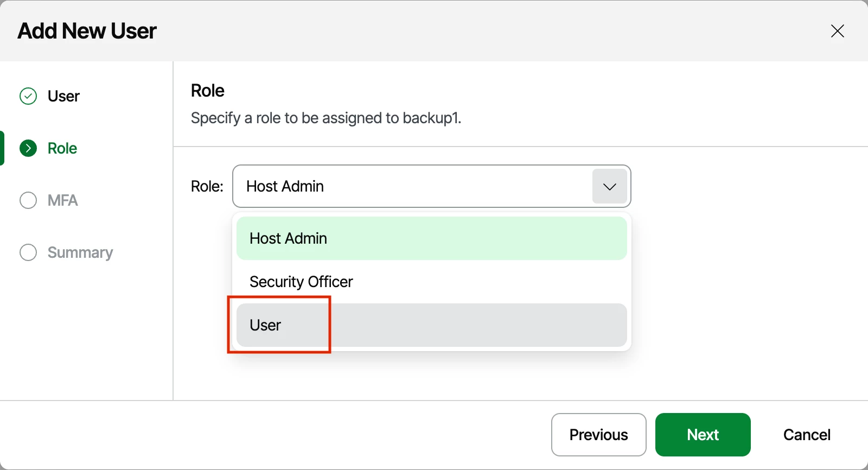Select Security Officer from the role list
Viewport: 868px width, 470px height.
(431, 282)
